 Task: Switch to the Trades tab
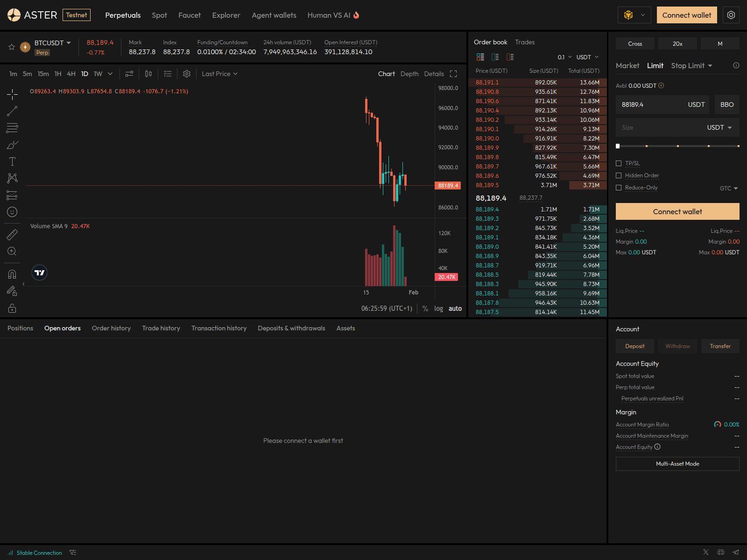[x=525, y=42]
